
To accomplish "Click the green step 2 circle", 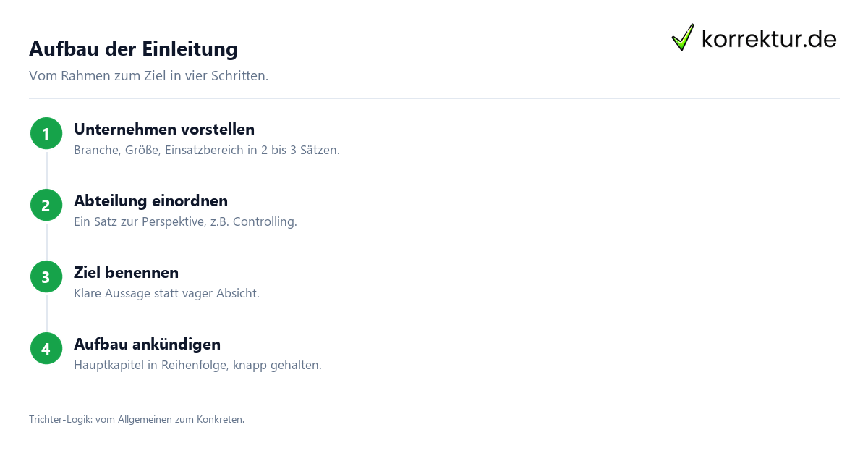I will [46, 205].
